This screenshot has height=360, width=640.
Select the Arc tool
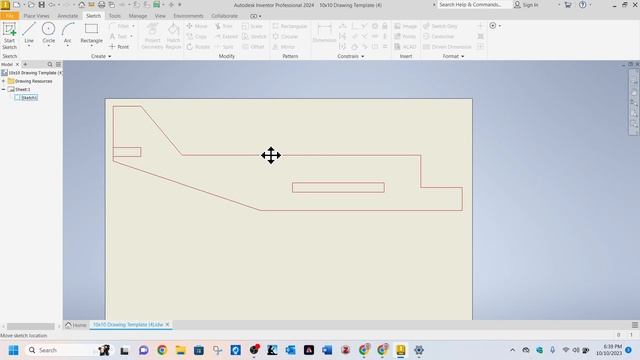68,33
